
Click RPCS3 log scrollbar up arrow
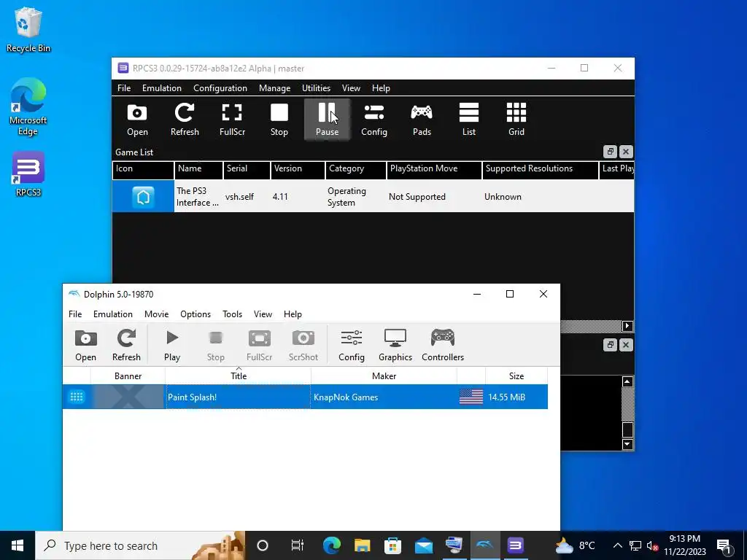(x=627, y=381)
